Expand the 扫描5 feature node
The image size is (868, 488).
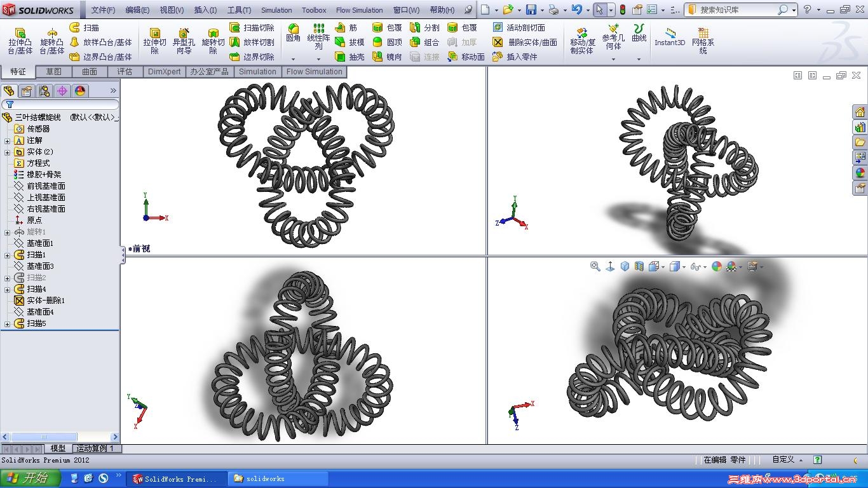(7, 323)
